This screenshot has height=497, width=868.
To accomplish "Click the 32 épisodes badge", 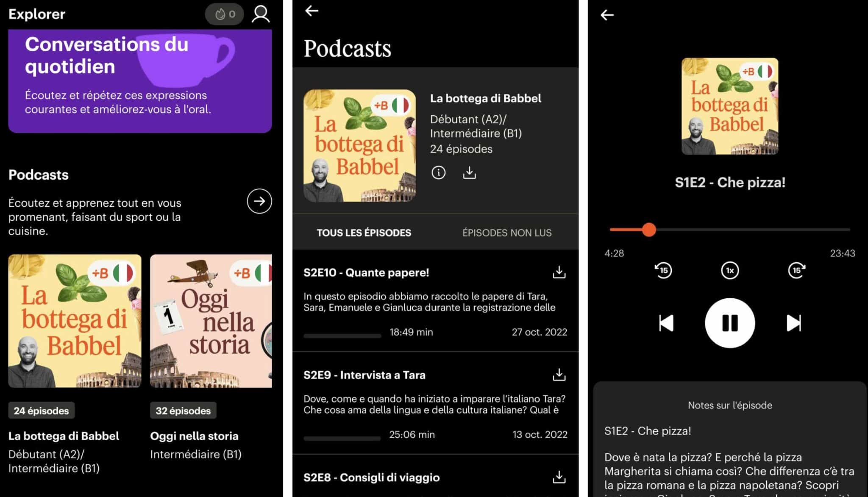I will (x=183, y=411).
